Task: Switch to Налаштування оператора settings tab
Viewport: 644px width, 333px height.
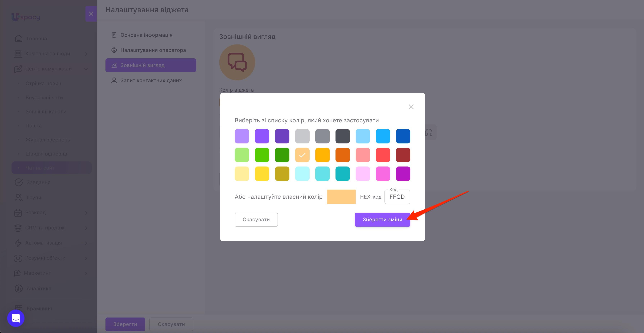Action: (151, 50)
